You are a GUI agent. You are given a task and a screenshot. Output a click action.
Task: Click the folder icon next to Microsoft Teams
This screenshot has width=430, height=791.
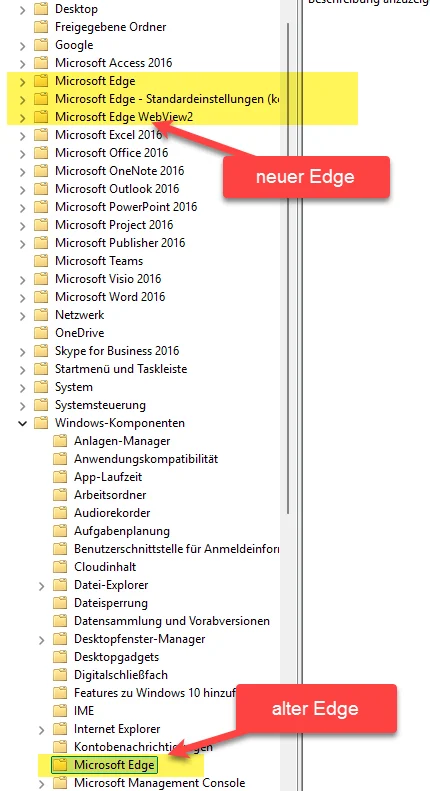pyautogui.click(x=41, y=261)
